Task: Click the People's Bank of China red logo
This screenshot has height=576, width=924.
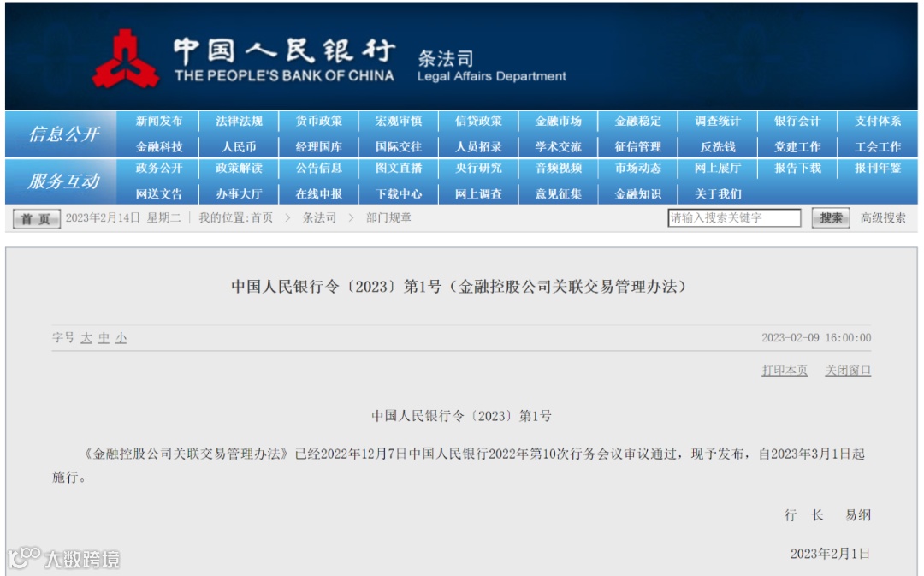Action: pos(125,59)
